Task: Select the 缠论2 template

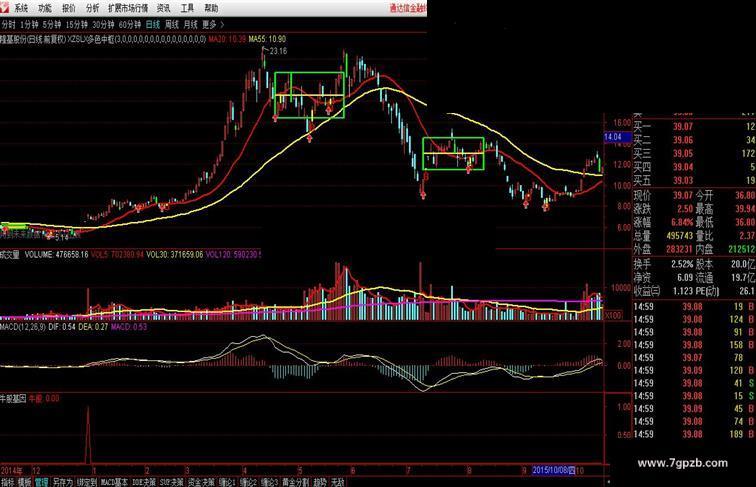Action: [x=248, y=482]
